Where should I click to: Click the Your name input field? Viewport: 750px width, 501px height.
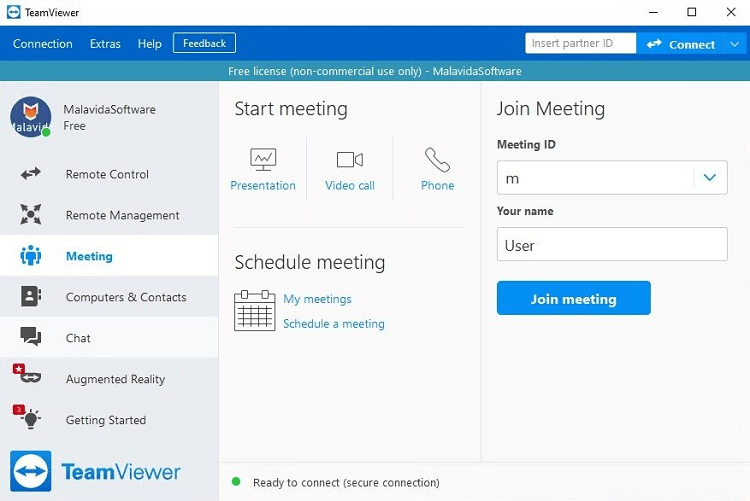612,244
